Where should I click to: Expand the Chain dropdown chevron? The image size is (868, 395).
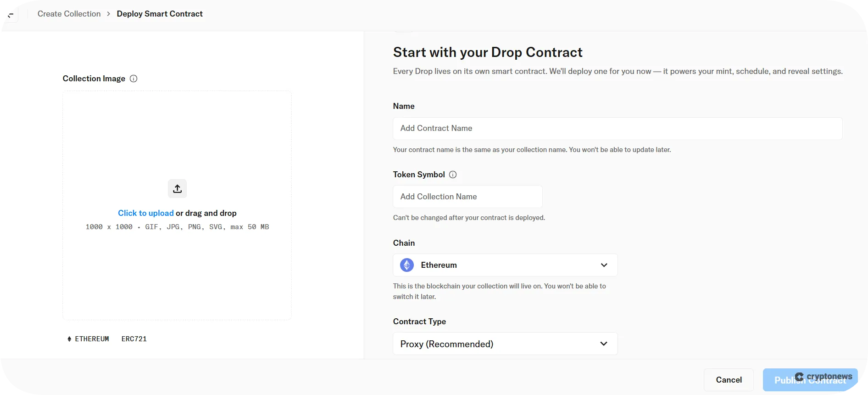pyautogui.click(x=604, y=265)
